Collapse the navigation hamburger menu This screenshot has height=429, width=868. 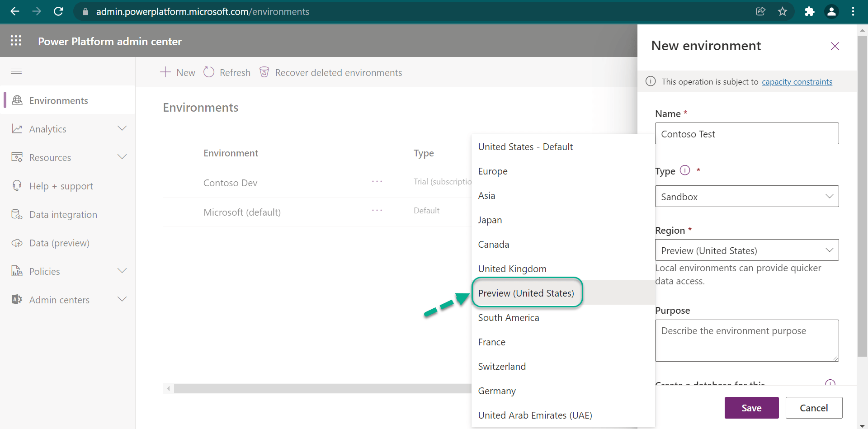[x=16, y=71]
